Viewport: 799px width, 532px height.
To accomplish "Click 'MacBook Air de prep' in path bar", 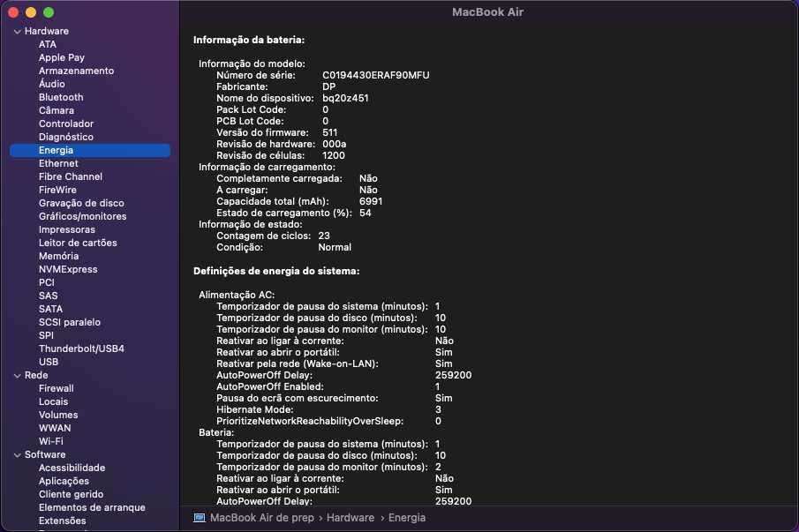I will [x=262, y=518].
